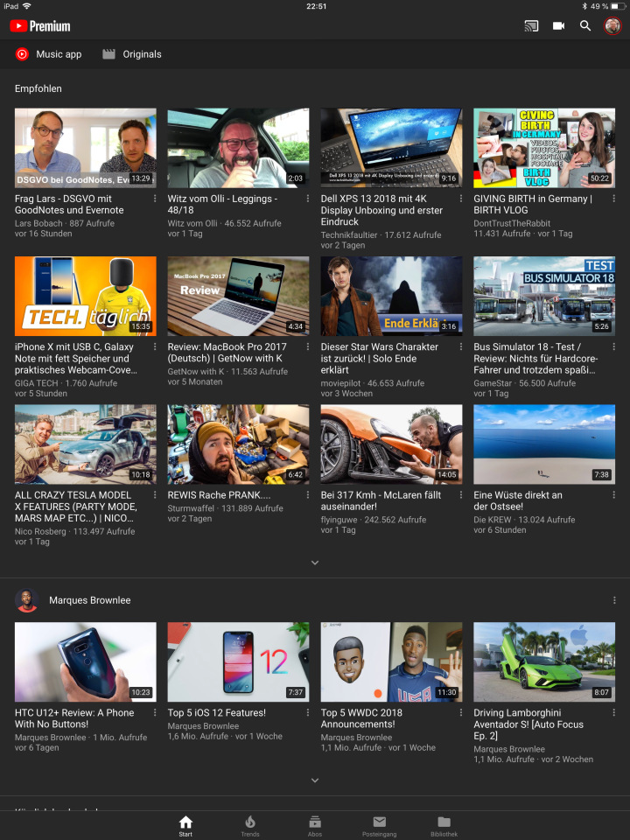Open the Posteingang inbox tab
This screenshot has height=840, width=630.
coord(379,825)
